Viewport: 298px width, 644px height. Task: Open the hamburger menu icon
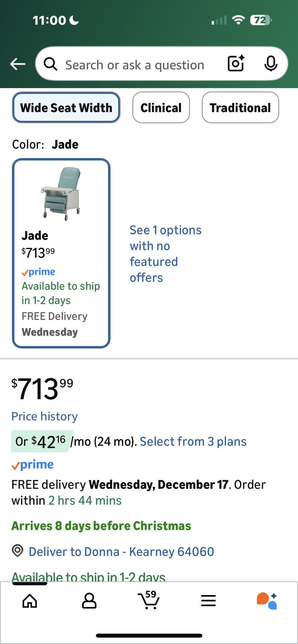208,601
